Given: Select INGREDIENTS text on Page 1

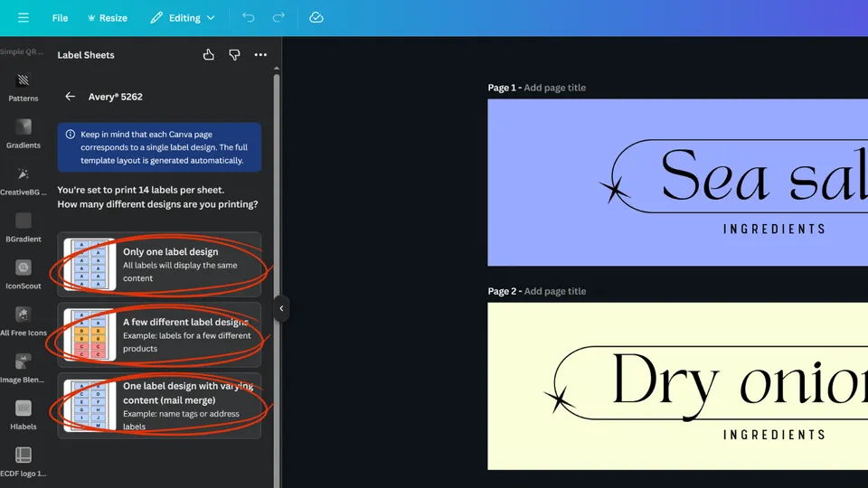Looking at the screenshot, I should [775, 229].
